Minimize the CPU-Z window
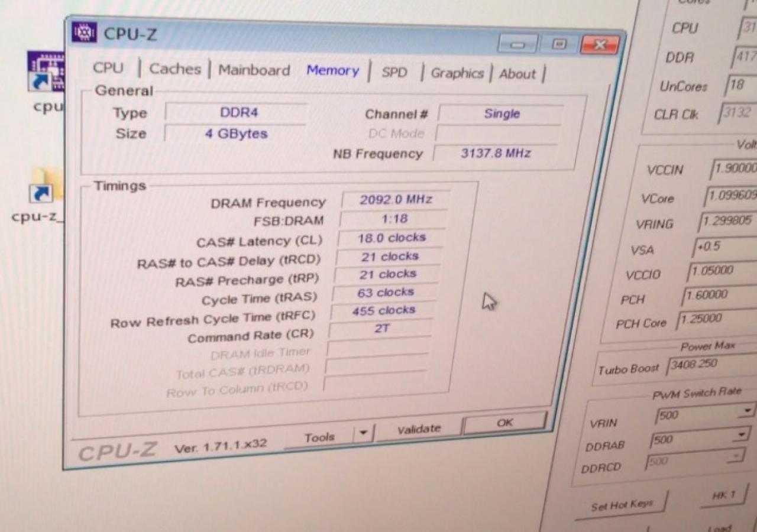The image size is (757, 532). (x=517, y=44)
